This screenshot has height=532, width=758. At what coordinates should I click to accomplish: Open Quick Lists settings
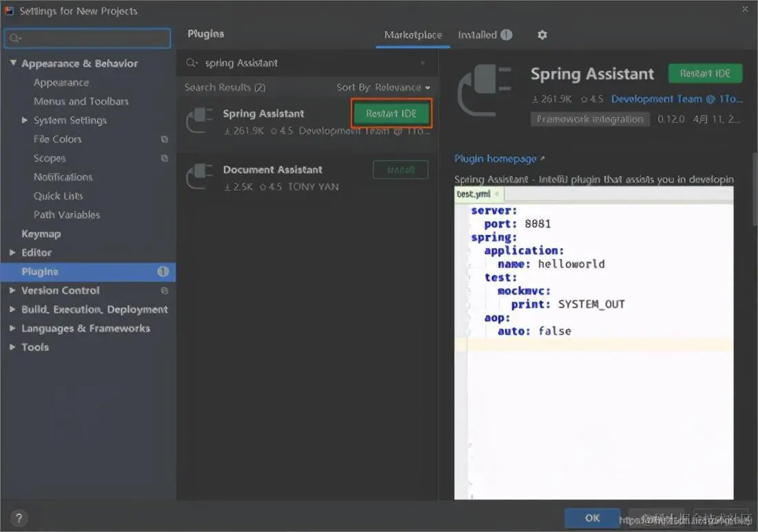click(x=58, y=196)
